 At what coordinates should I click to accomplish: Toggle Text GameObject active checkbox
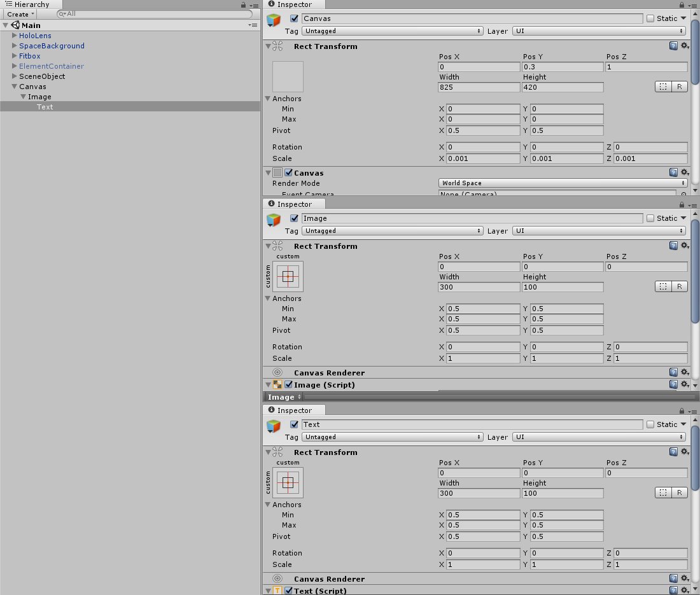tap(294, 424)
